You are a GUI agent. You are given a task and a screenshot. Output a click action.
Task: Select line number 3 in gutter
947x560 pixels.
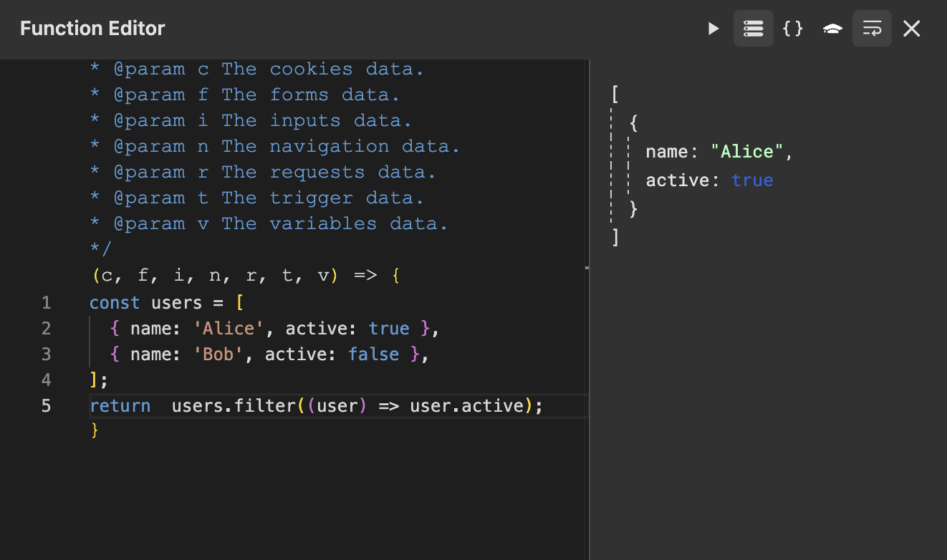tap(47, 354)
